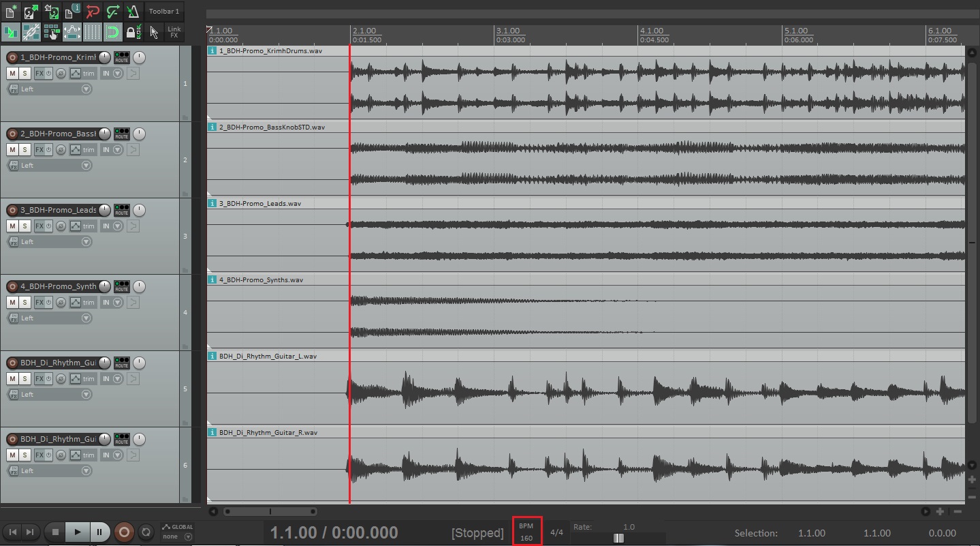Go to project end transport button
This screenshot has height=546, width=980.
point(30,532)
